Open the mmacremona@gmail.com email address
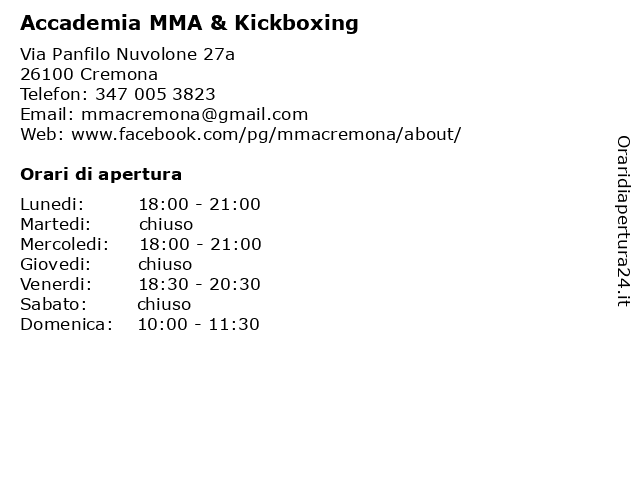This screenshot has height=480, width=640. pos(195,115)
